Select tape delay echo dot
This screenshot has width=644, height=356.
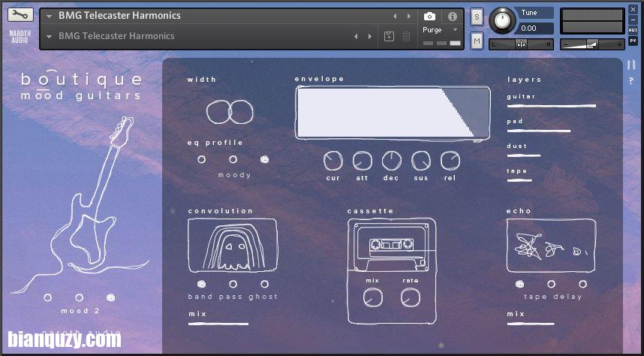point(519,284)
